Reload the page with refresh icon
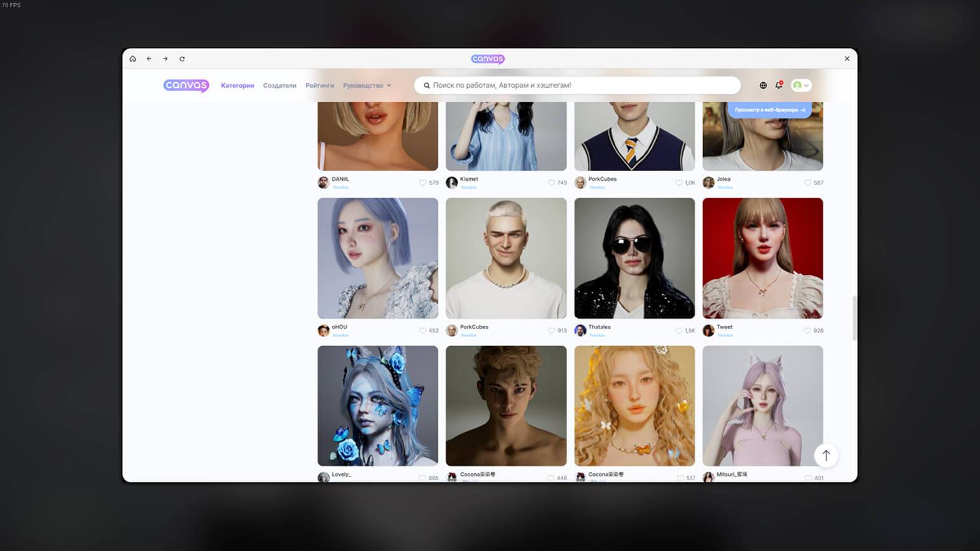Image resolution: width=980 pixels, height=551 pixels. pos(182,59)
